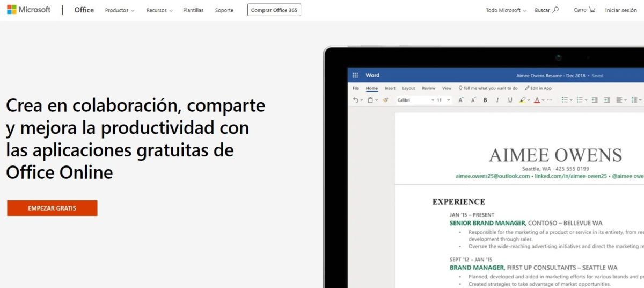Screen dimensions: 644x288
Task: Toggle Bold formatting in Word toolbar
Action: coord(485,100)
